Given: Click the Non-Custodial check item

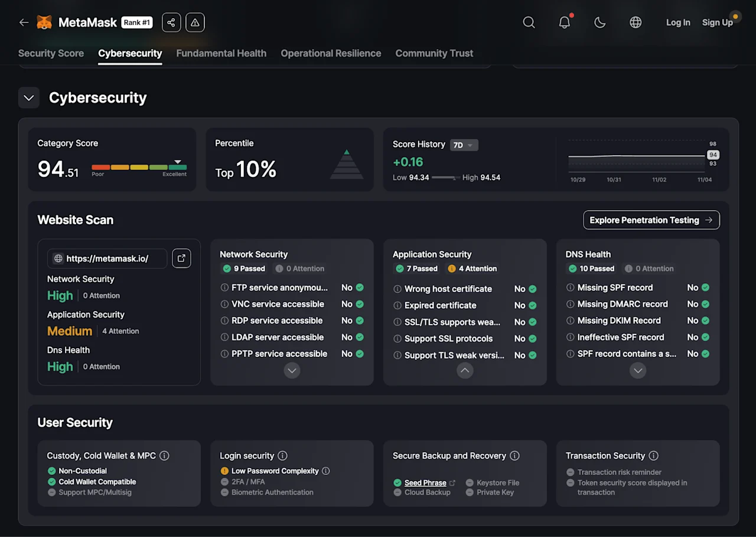Looking at the screenshot, I should [77, 471].
